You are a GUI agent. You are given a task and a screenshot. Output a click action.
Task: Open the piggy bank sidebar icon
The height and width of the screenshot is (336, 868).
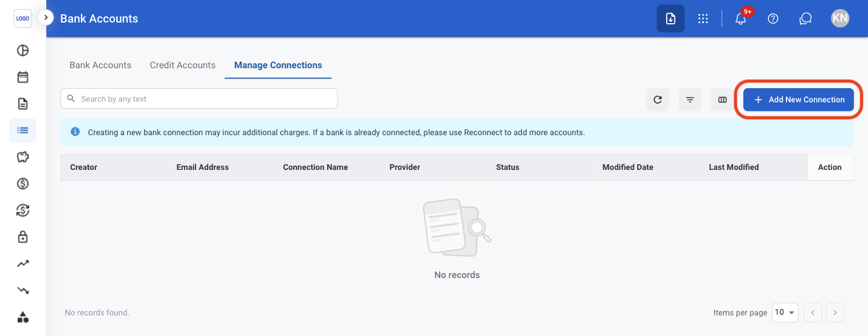pos(23,157)
